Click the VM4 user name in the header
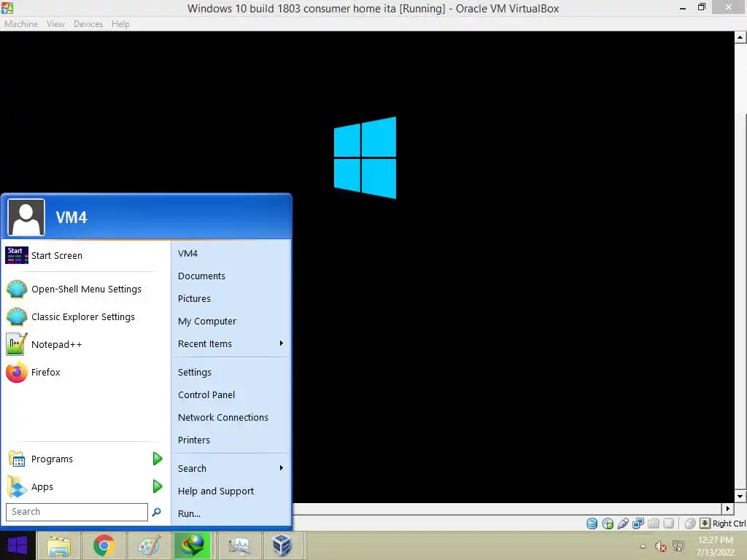This screenshot has width=747, height=560. (71, 217)
